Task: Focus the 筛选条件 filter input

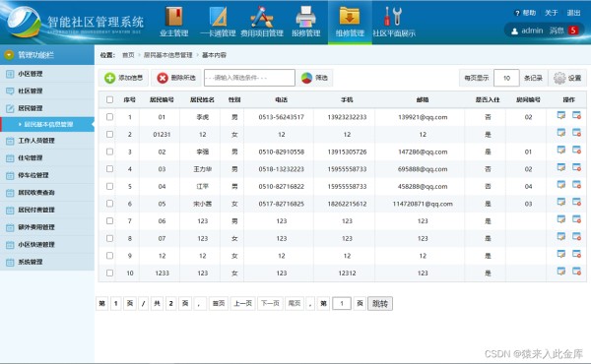Action: coord(249,78)
